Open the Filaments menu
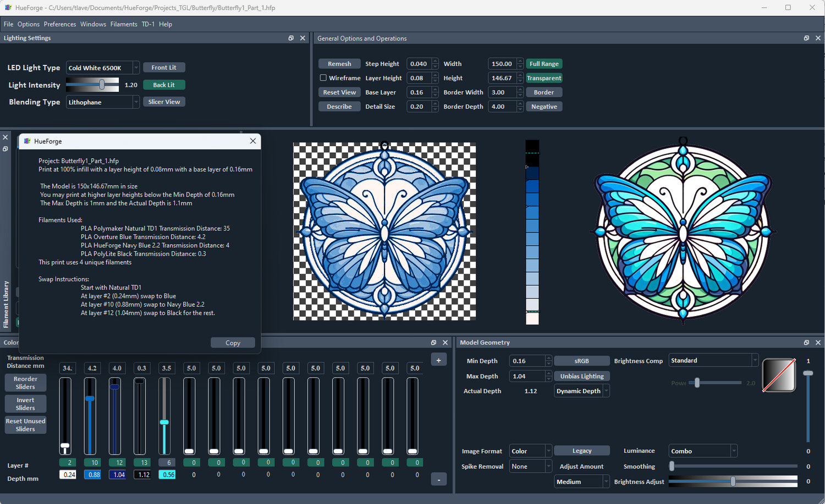Image resolution: width=825 pixels, height=504 pixels. tap(124, 24)
